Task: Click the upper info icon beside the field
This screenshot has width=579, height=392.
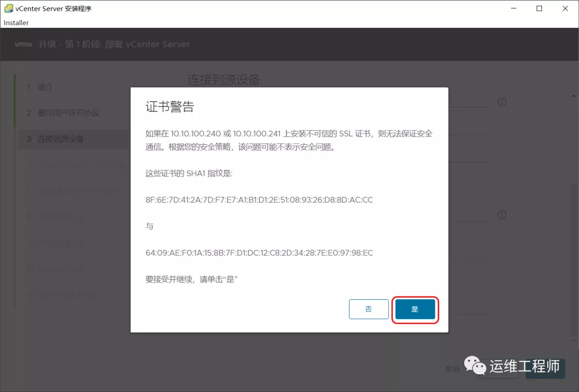Action: pyautogui.click(x=502, y=102)
